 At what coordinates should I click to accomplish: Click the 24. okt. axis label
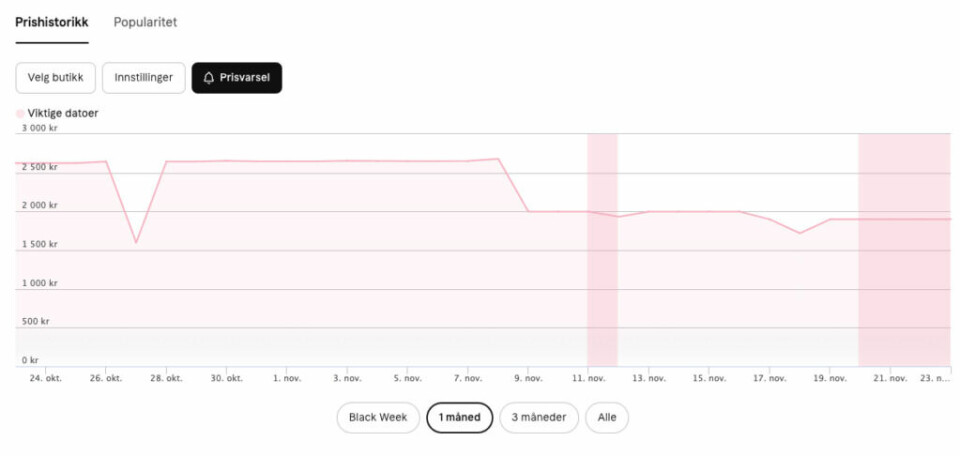click(46, 379)
